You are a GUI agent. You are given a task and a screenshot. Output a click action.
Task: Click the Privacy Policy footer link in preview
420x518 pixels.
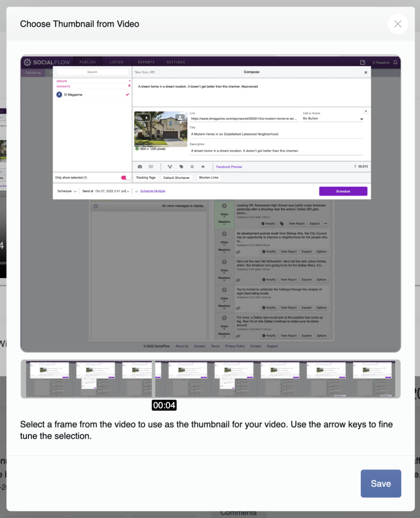[x=235, y=346]
